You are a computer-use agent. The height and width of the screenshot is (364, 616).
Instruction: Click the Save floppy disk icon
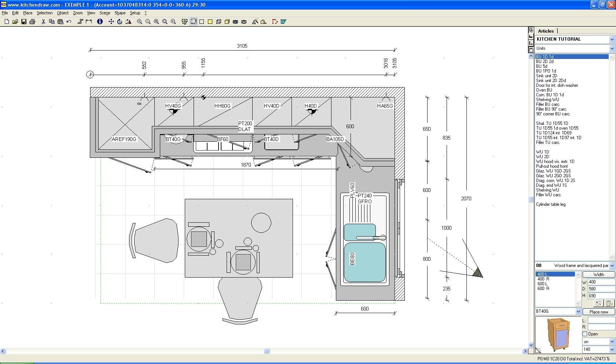click(x=24, y=22)
